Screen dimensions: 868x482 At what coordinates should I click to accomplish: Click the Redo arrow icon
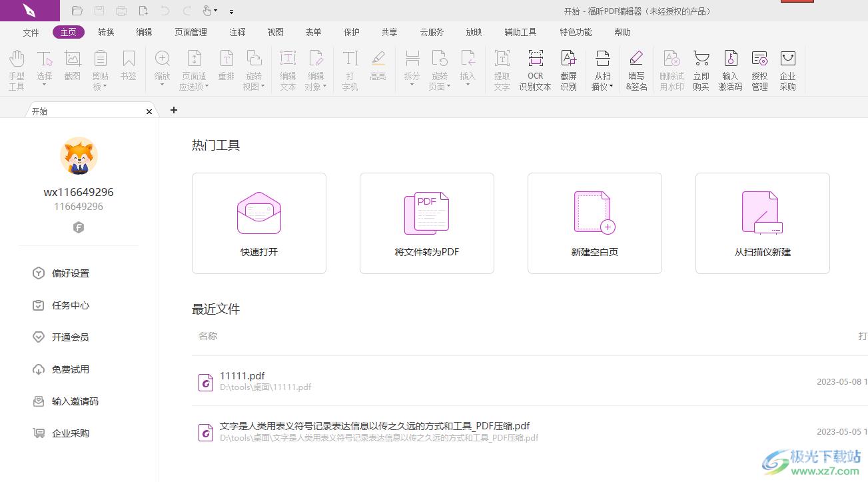click(x=187, y=11)
